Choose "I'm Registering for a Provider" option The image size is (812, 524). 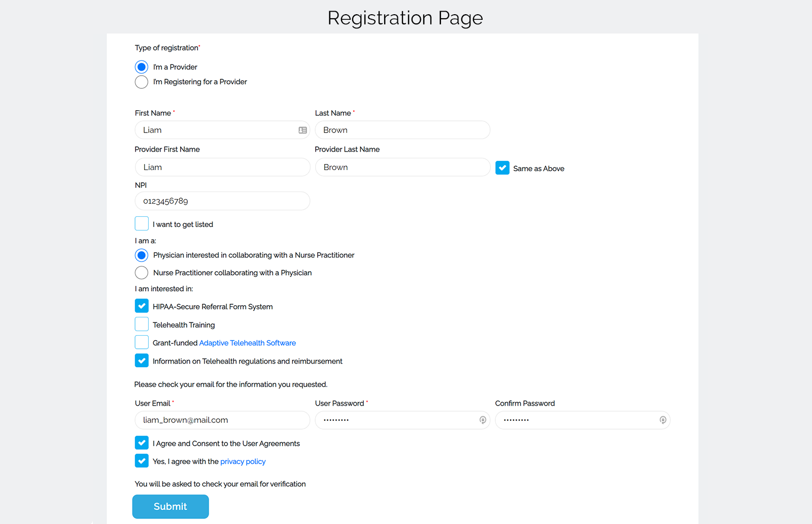point(142,82)
